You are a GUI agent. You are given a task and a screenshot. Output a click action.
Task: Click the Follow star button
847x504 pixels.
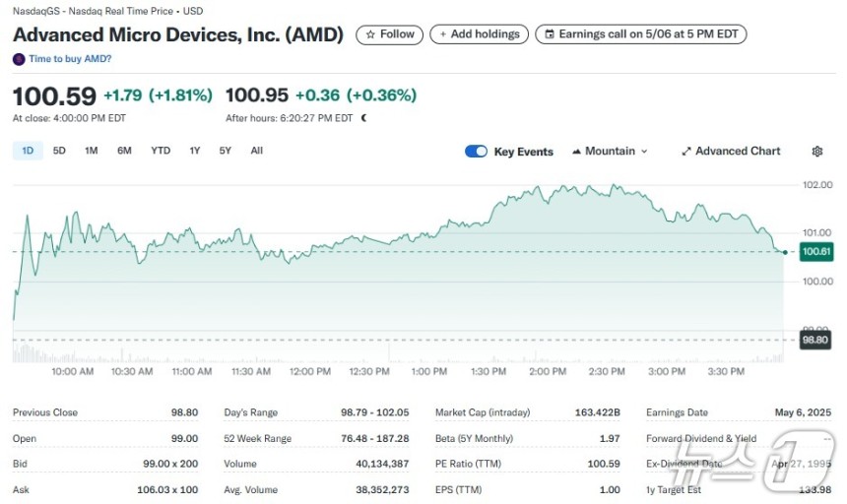[389, 34]
